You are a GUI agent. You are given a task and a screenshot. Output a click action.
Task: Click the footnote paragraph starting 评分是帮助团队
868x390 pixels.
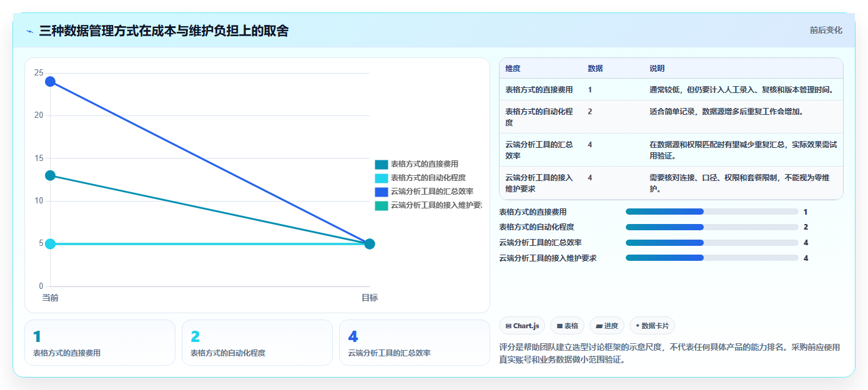[x=669, y=353]
